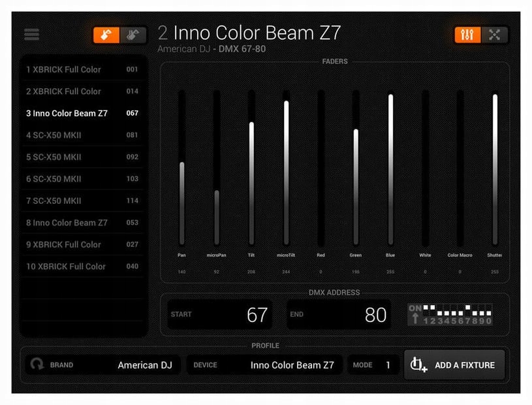Click the Red fader track

(x=321, y=168)
